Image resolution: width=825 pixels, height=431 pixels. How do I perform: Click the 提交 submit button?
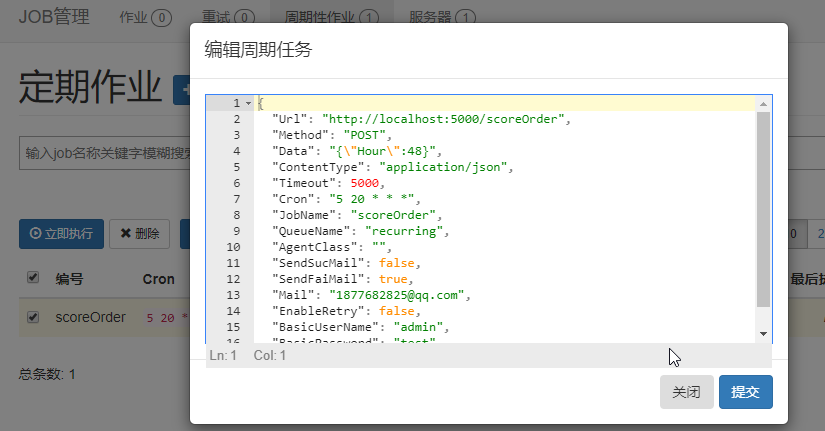746,392
